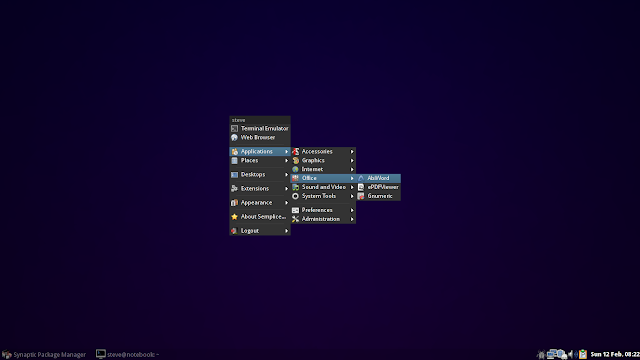
Task: Click the Extensions menu icon
Action: click(234, 189)
